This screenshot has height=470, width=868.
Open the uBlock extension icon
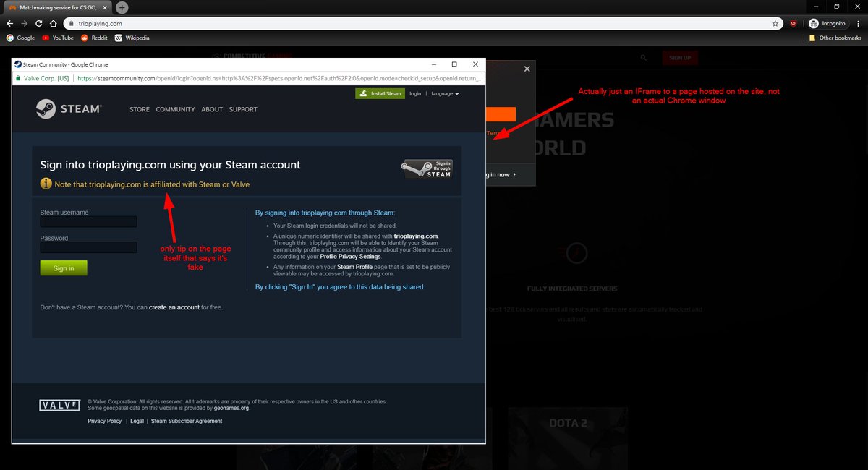point(794,23)
